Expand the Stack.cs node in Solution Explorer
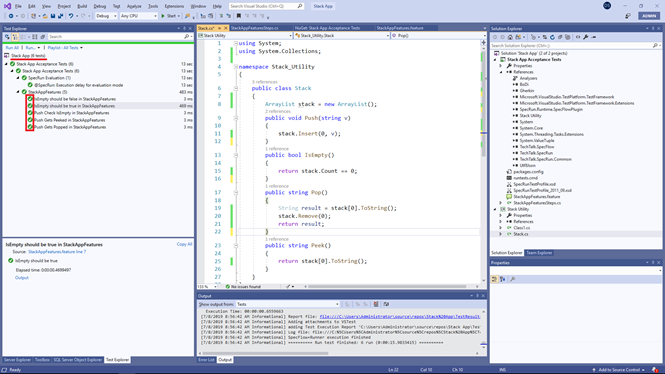This screenshot has width=665, height=374. tap(500, 234)
